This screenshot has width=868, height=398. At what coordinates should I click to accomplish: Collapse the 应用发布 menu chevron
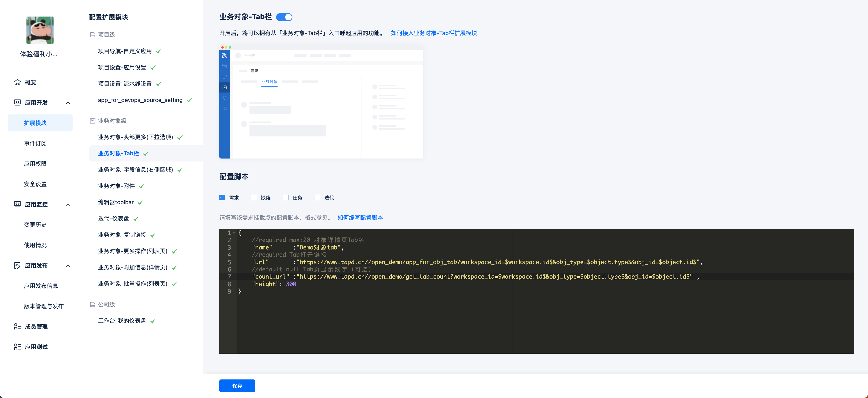(68, 265)
